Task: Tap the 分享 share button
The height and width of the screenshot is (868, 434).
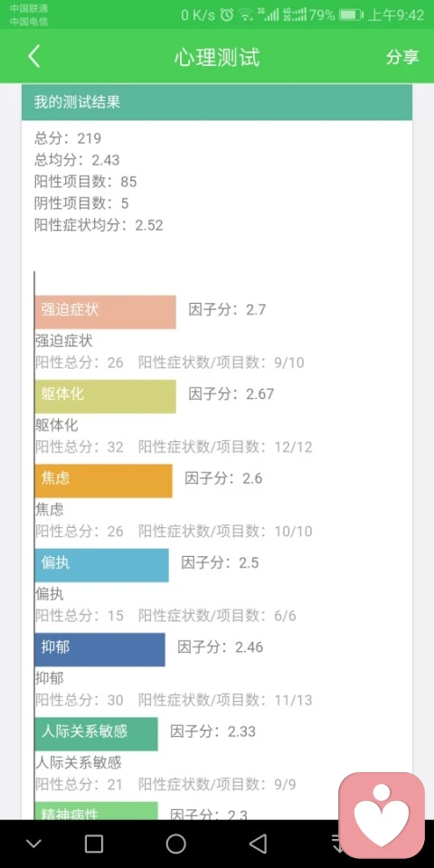Action: [x=402, y=57]
